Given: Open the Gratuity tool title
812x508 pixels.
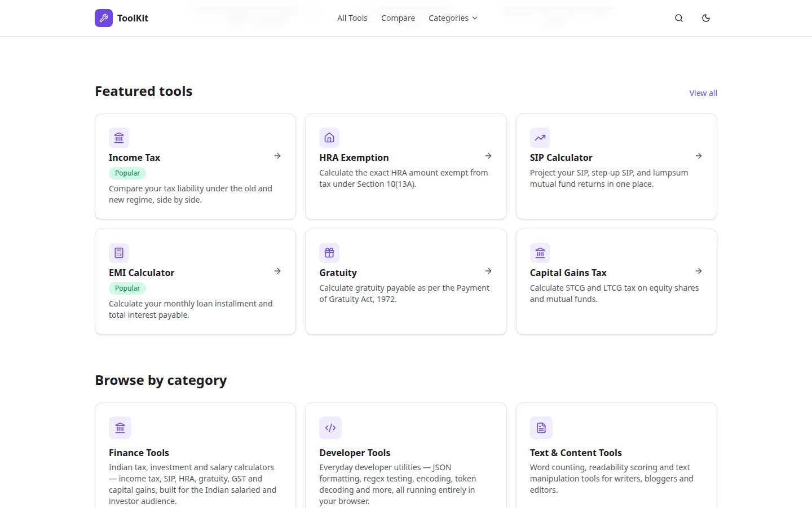Looking at the screenshot, I should [338, 273].
